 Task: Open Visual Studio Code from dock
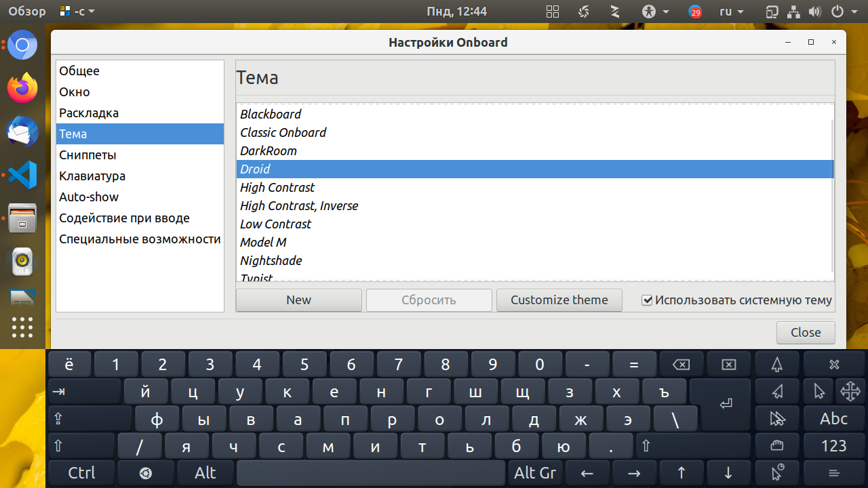pyautogui.click(x=22, y=175)
